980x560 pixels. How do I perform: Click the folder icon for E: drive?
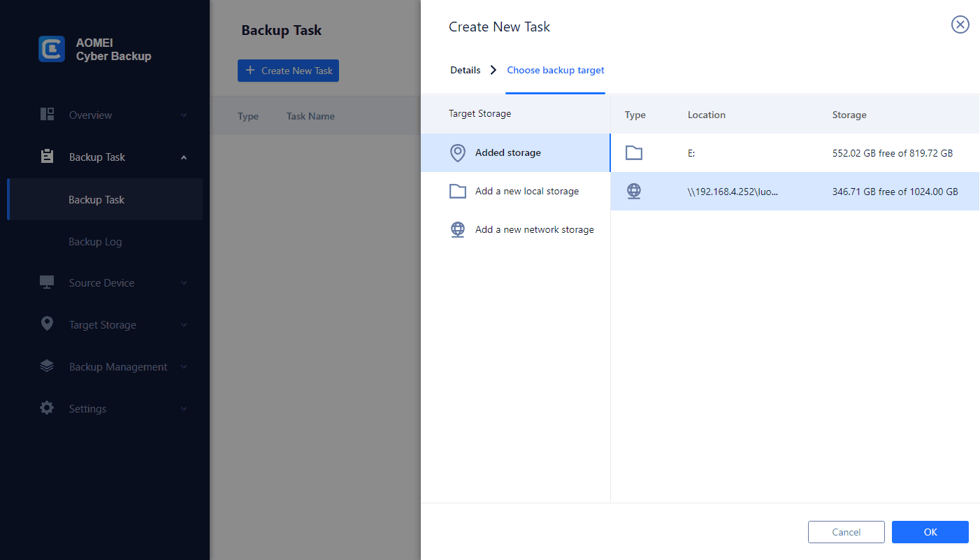[634, 153]
